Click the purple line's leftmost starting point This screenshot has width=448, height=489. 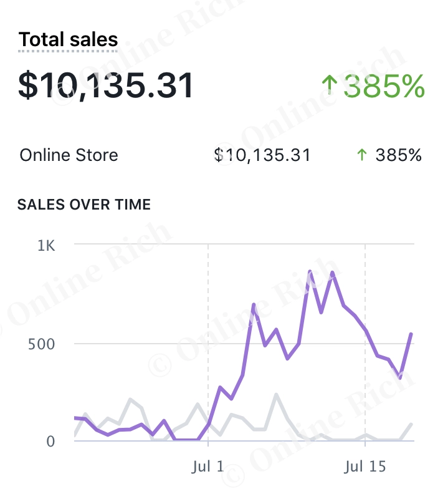click(75, 417)
